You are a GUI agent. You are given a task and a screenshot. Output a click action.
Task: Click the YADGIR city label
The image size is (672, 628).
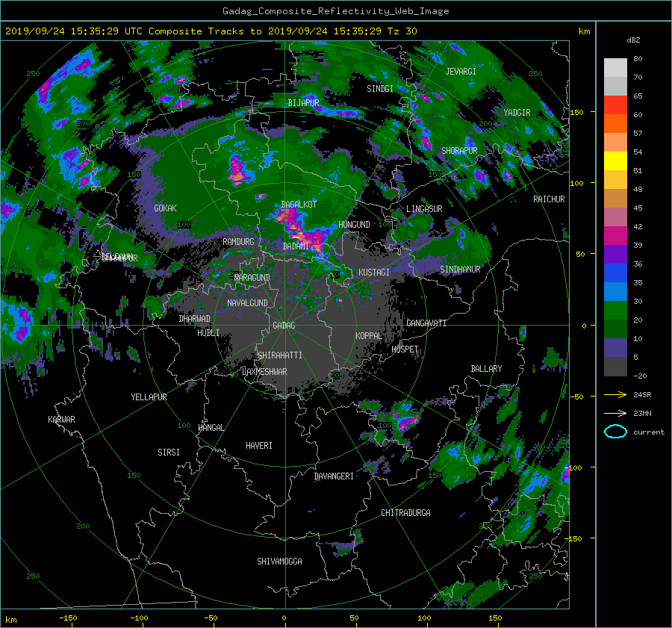click(x=517, y=113)
